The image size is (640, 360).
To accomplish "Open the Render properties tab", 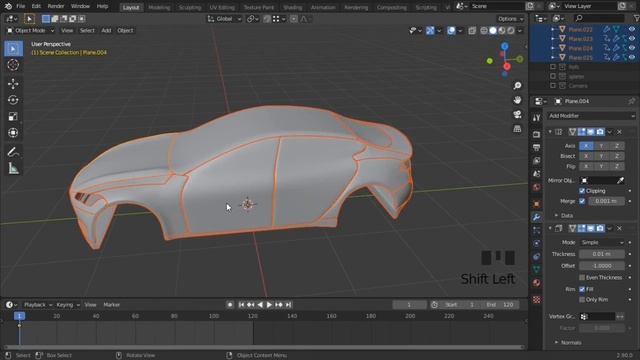I will coord(537,134).
